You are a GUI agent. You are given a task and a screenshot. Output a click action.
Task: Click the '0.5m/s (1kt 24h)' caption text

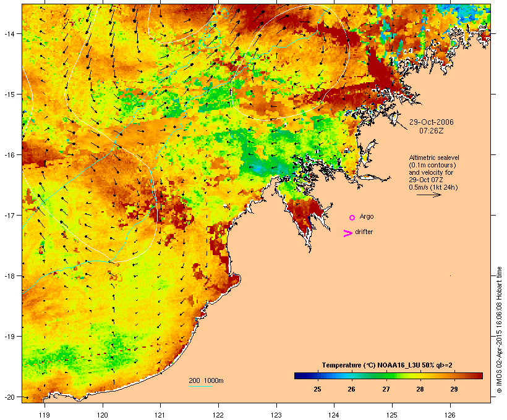(433, 187)
